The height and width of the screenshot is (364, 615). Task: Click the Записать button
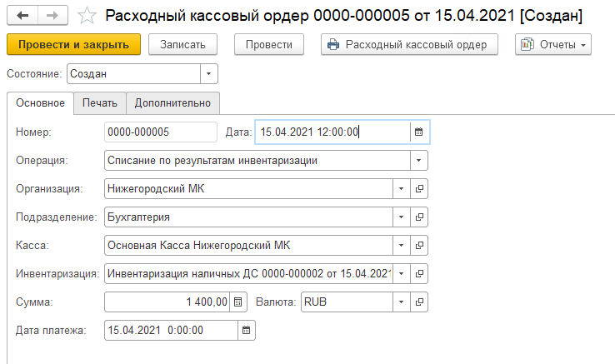click(x=182, y=44)
